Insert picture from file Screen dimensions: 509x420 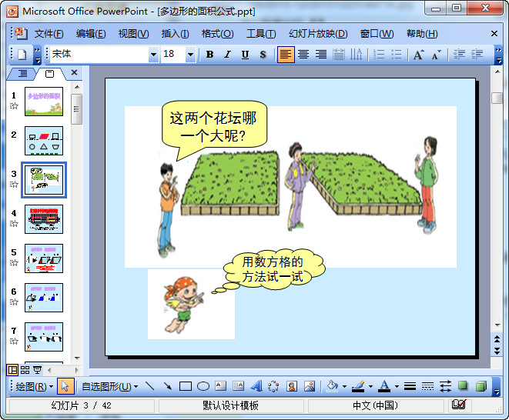tap(310, 386)
